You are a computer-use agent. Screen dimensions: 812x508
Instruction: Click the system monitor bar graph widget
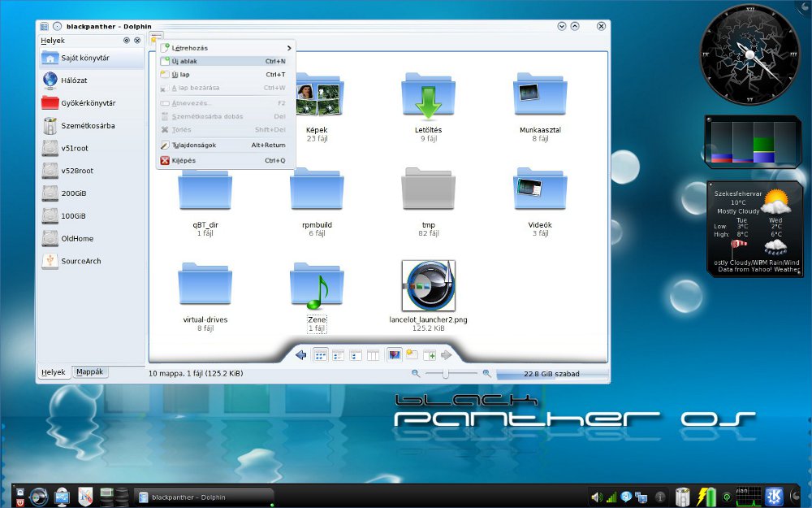[753, 141]
